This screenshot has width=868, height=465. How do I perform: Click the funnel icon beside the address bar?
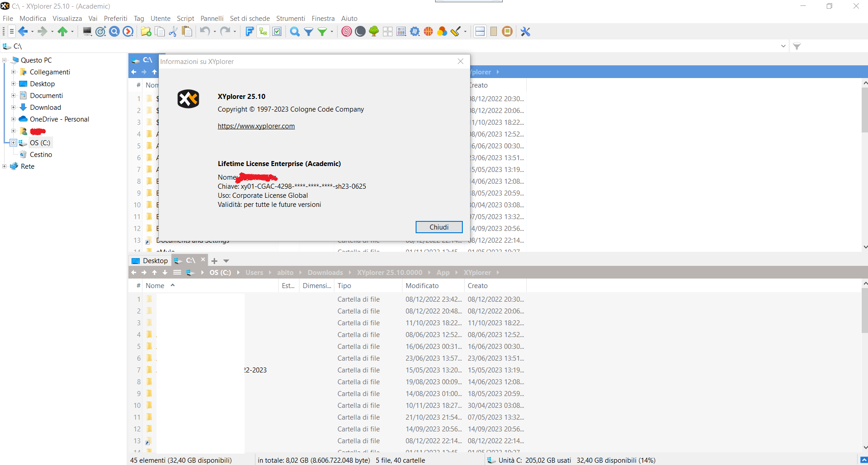point(797,46)
